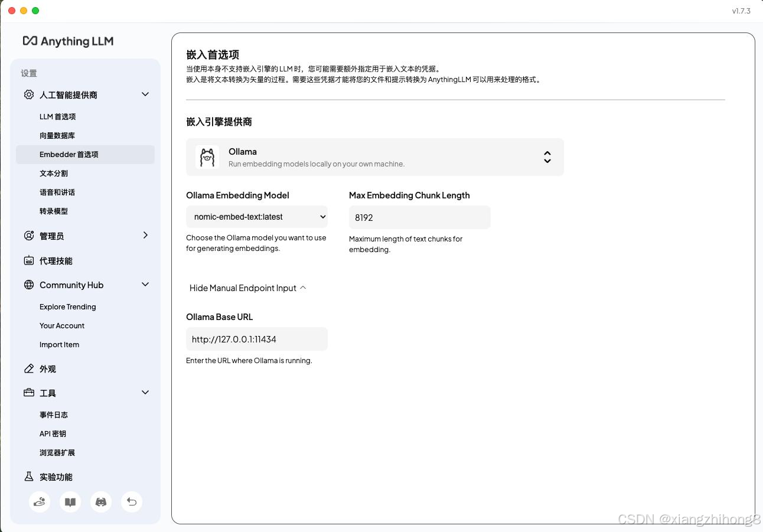Viewport: 763px width, 532px height.
Task: Click the AnythingLLM logo
Action: (x=68, y=41)
